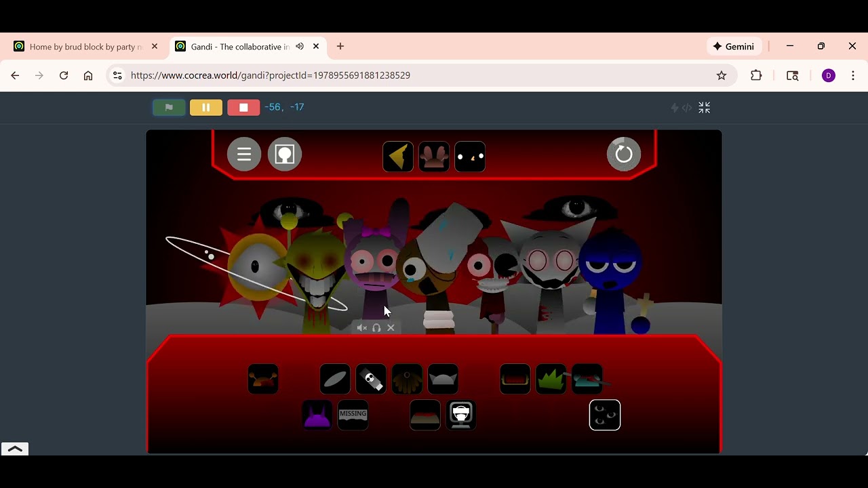Reload the current page
This screenshot has width=868, height=488.
pos(64,75)
